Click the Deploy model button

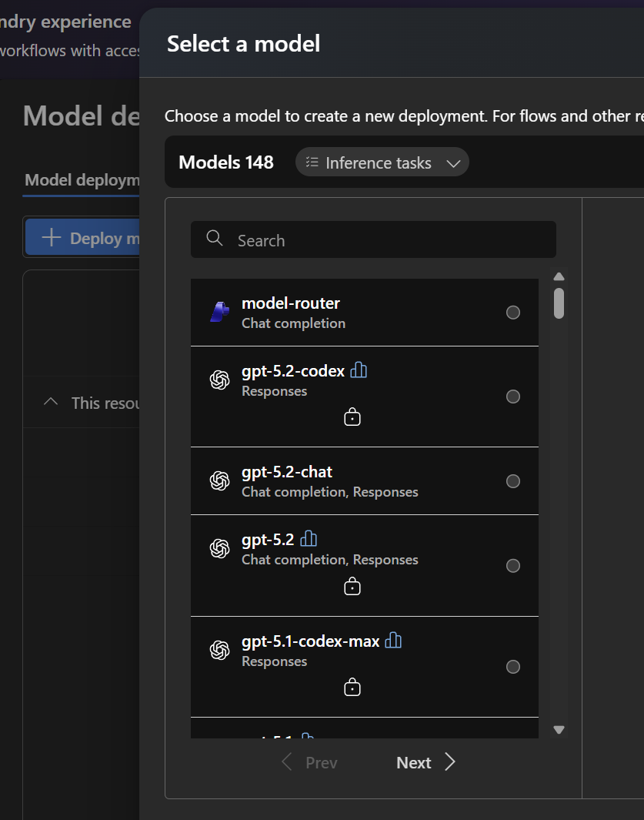coord(82,237)
